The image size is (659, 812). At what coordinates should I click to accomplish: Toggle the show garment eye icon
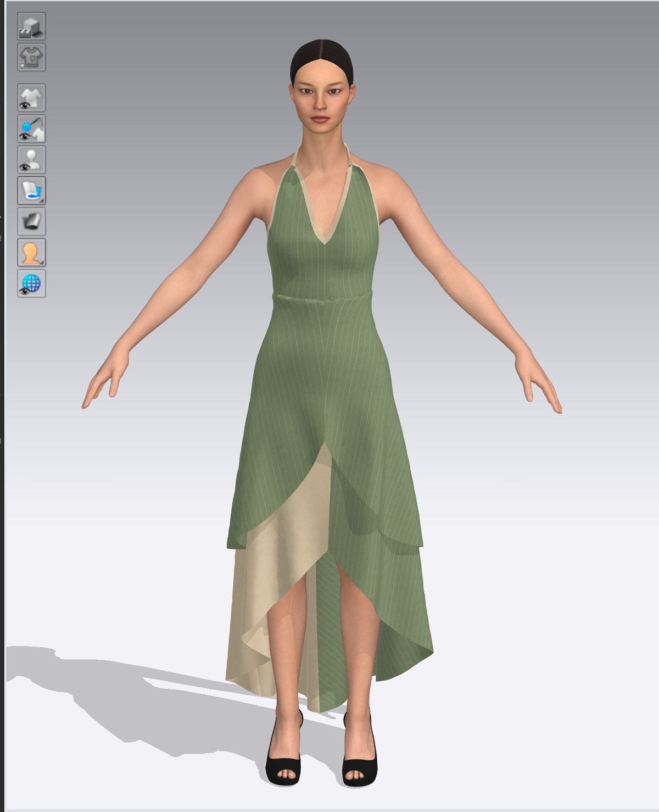coord(31,98)
